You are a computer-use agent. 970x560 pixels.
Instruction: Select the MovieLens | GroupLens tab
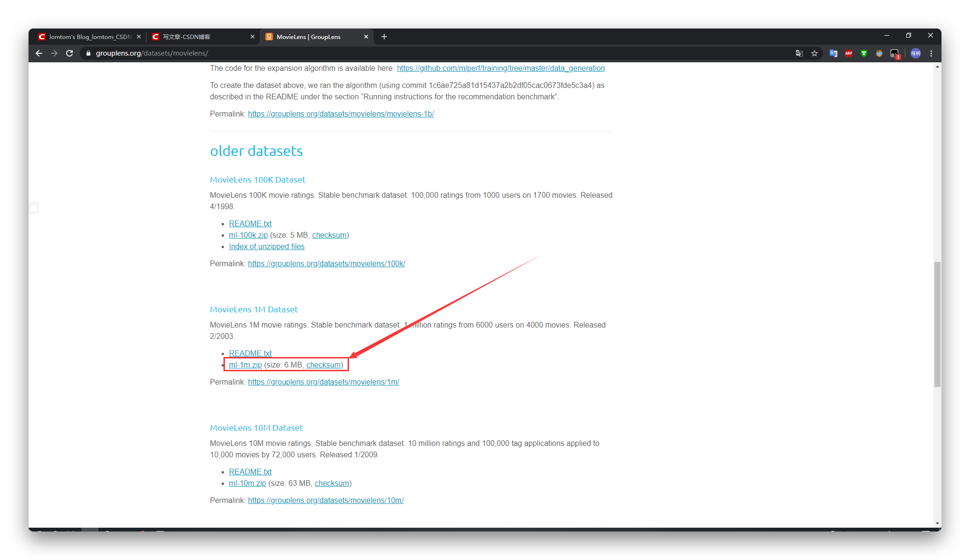(x=317, y=37)
